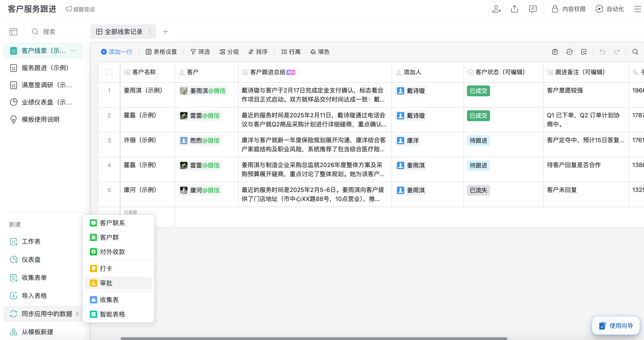Screen dimensions: 644x340
Task: Click the table search magnifier icon
Action: pos(635,52)
